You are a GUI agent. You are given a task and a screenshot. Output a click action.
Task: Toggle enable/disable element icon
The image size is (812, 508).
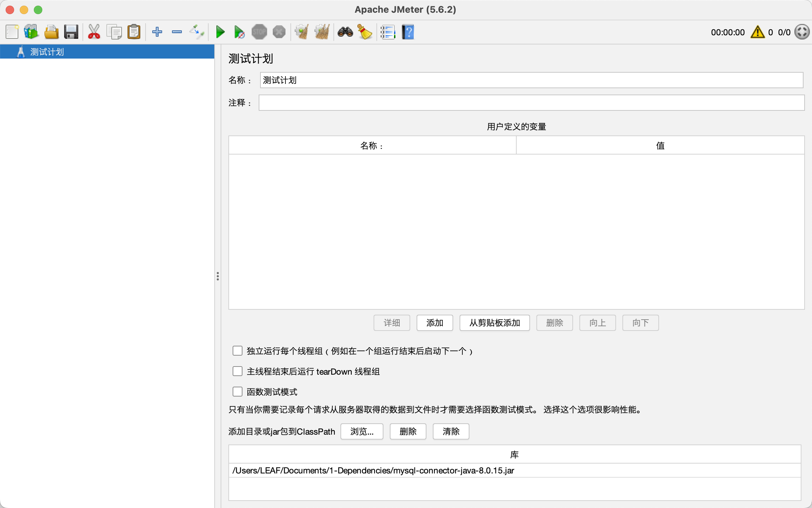197,32
